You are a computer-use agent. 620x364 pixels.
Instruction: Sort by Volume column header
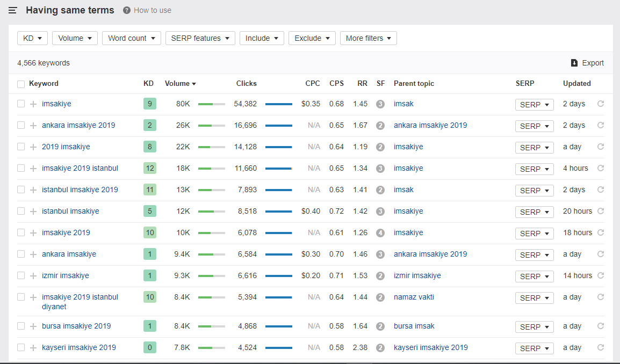[181, 83]
